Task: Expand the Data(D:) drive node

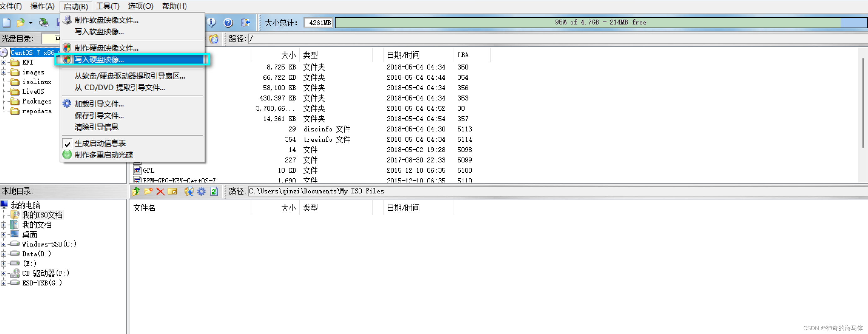Action: (4, 254)
